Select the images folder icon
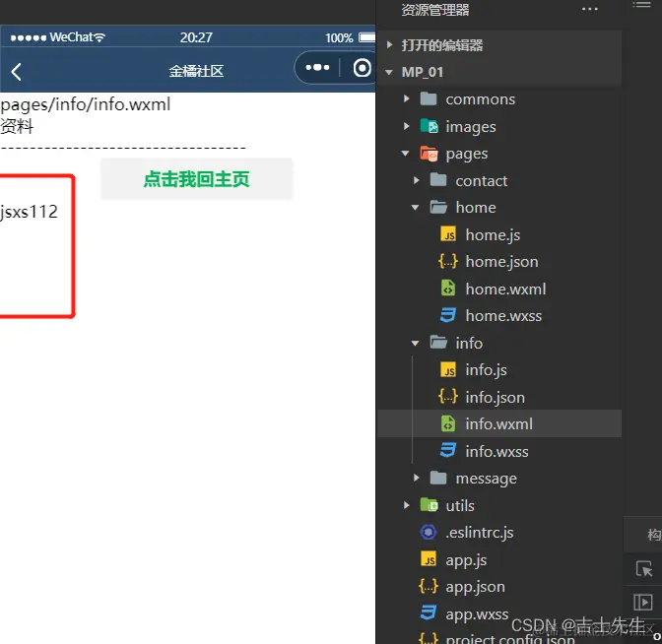 [429, 126]
